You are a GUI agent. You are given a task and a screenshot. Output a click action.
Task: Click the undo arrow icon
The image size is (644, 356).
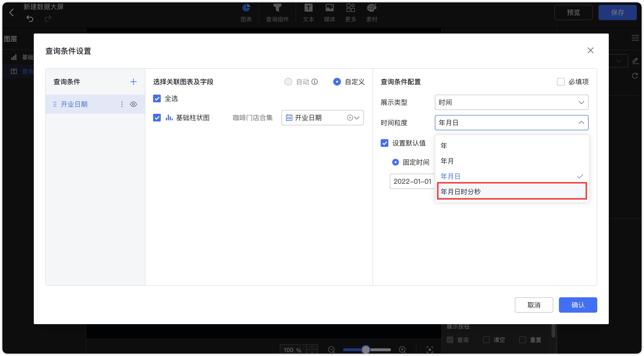[x=30, y=18]
